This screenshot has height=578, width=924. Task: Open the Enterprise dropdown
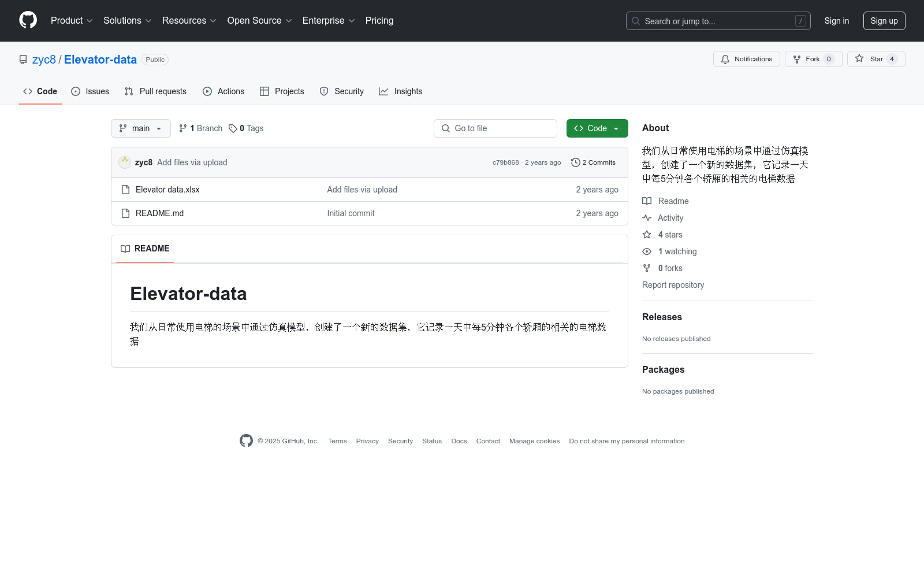(x=329, y=20)
